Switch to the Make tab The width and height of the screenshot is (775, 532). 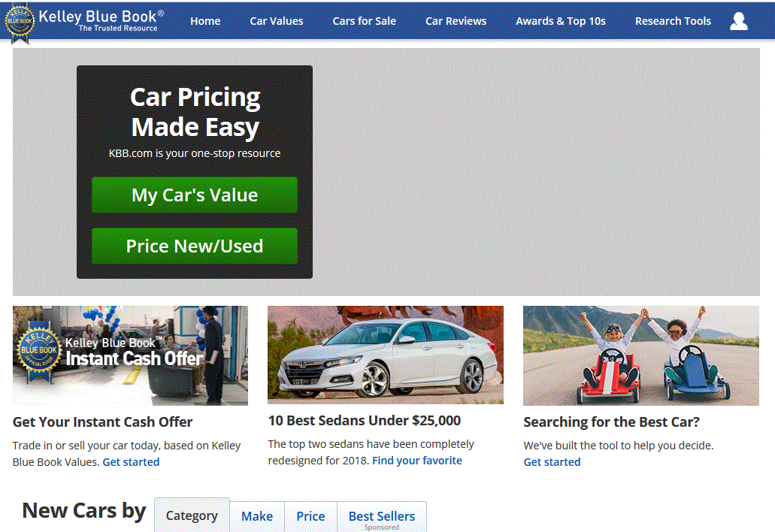click(x=257, y=516)
